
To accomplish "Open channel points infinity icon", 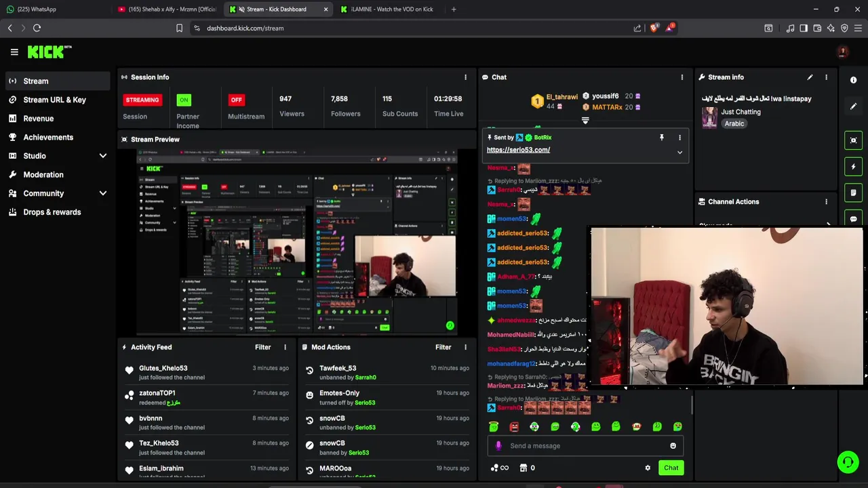I will click(499, 468).
